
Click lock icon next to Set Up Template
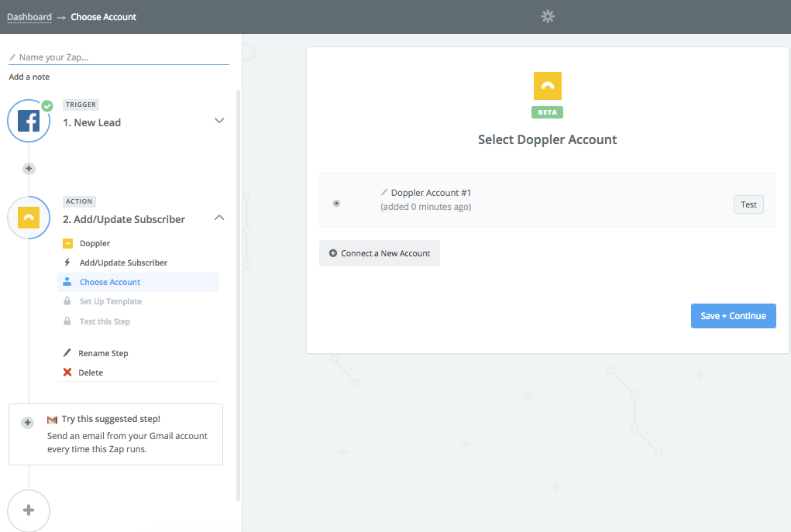point(67,301)
